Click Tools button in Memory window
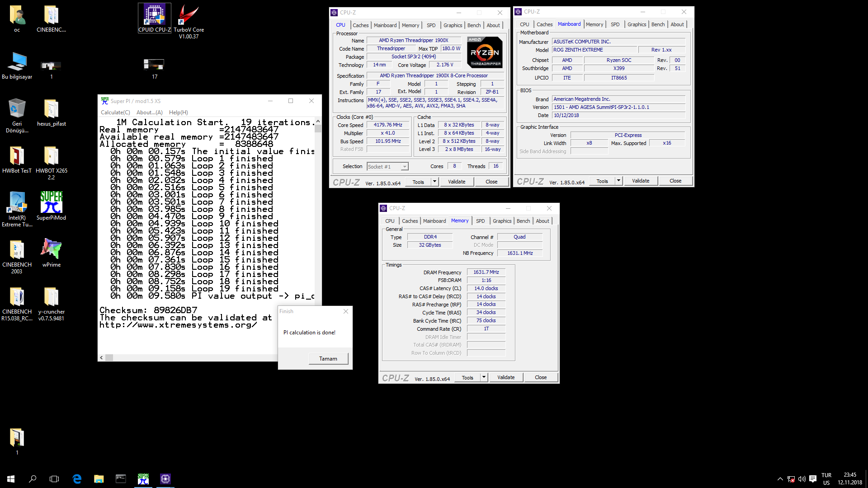This screenshot has width=868, height=488. [x=467, y=378]
